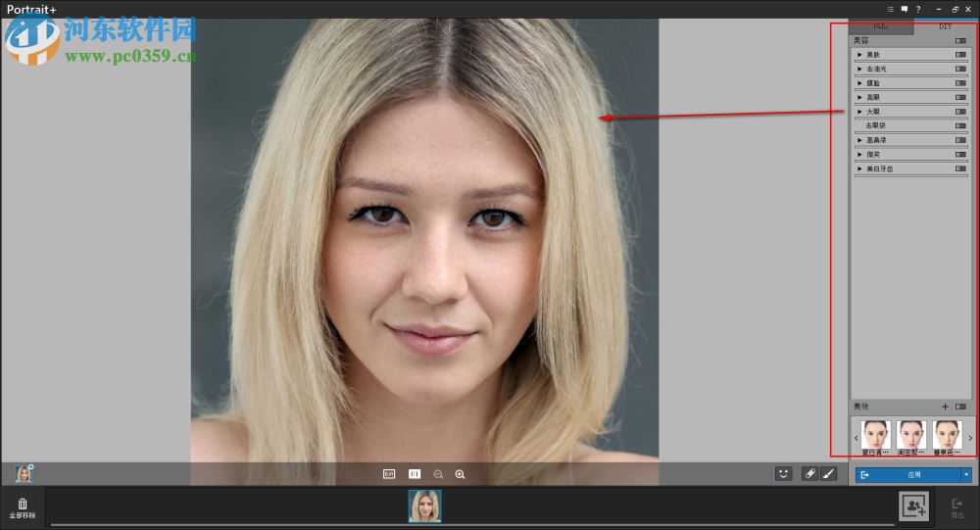Toggle the 微笑 switch

pyautogui.click(x=960, y=155)
